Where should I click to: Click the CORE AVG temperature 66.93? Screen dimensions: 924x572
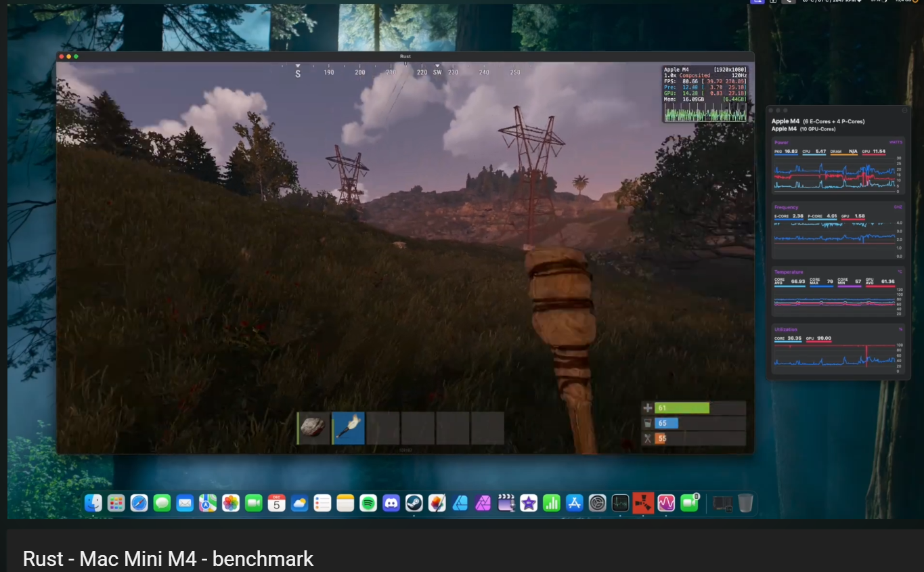[798, 281]
